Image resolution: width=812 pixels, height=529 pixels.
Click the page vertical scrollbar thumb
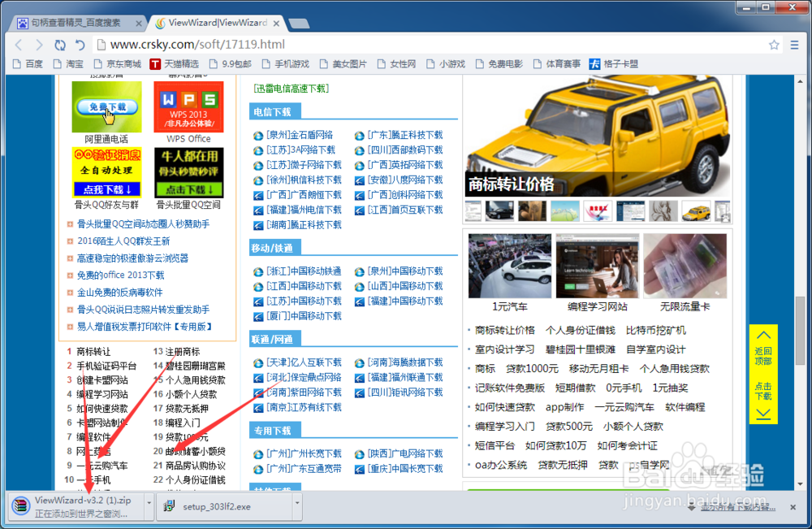(x=800, y=331)
